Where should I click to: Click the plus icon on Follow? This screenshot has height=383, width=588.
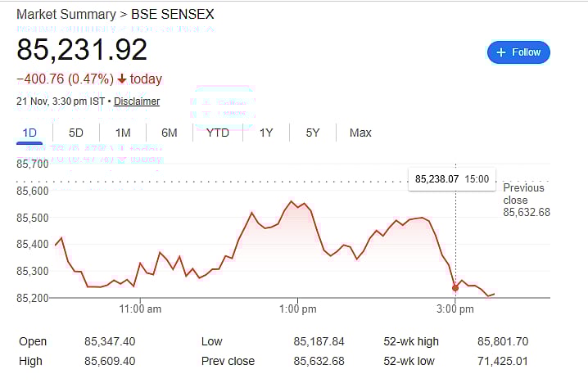tap(500, 52)
